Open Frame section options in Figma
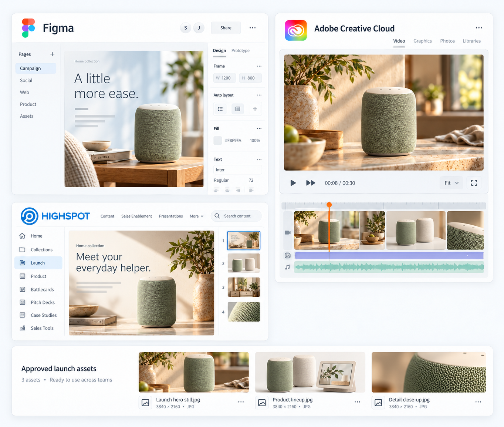Viewport: 504px width, 427px height. (x=259, y=66)
